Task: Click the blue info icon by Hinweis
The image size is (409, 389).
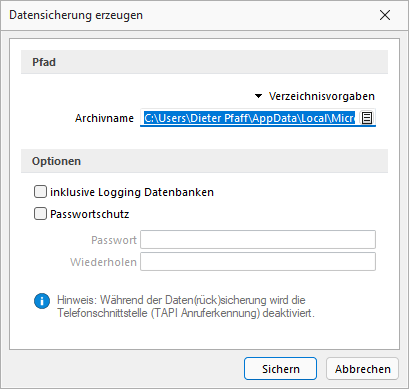Action: [42, 301]
